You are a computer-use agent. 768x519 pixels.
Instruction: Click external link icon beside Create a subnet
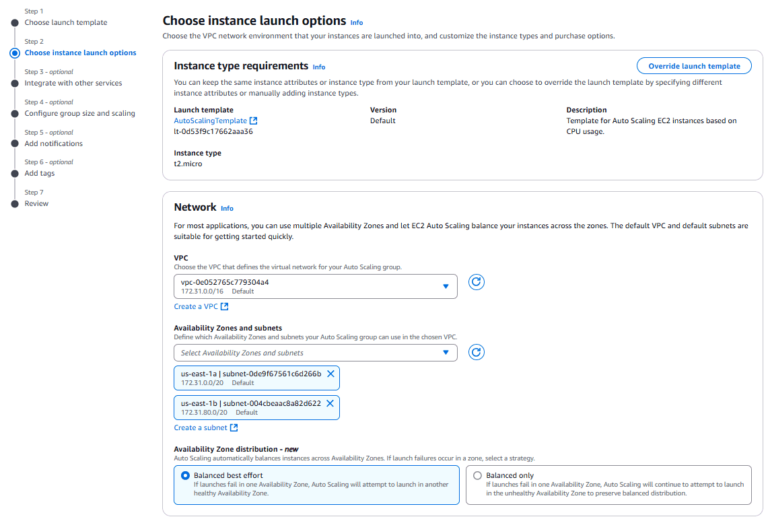pos(234,427)
